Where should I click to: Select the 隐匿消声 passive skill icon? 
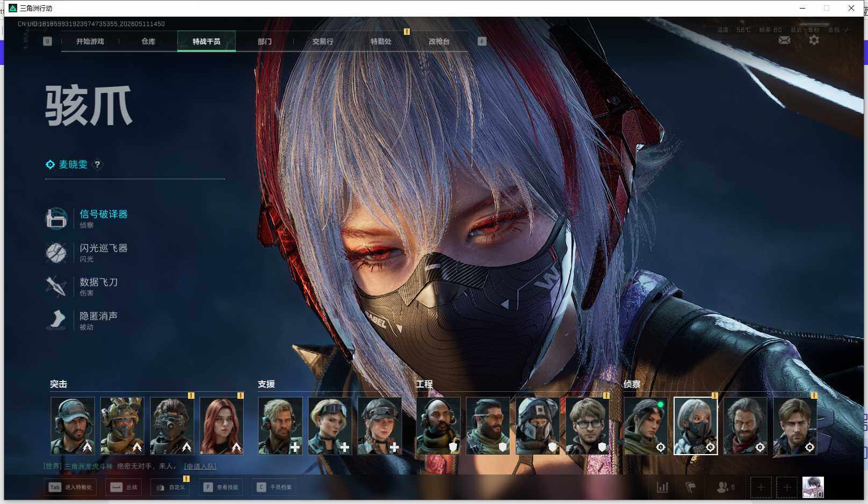pos(56,320)
